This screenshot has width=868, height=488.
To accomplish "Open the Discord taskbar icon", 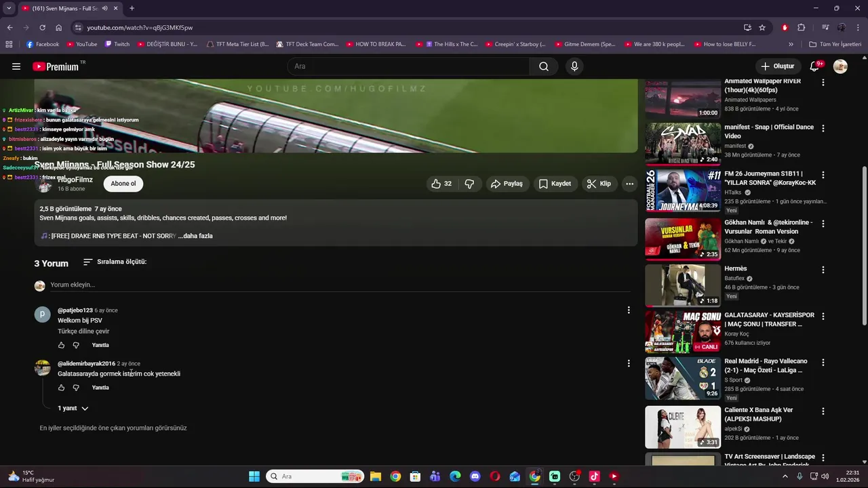I will (x=475, y=476).
